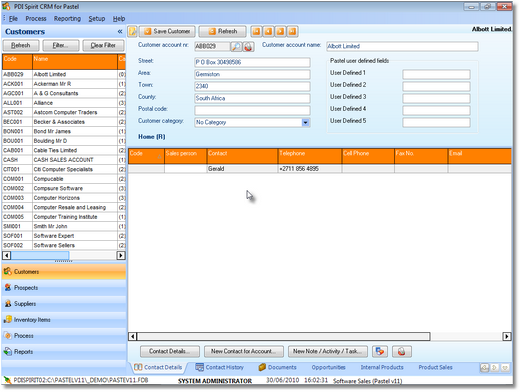Switch to the Documents tab

coord(278,367)
